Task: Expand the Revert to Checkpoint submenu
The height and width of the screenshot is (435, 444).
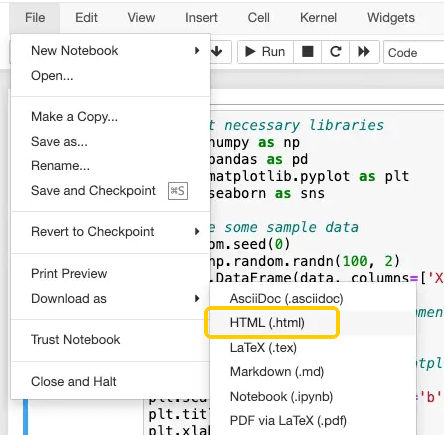Action: click(110, 232)
